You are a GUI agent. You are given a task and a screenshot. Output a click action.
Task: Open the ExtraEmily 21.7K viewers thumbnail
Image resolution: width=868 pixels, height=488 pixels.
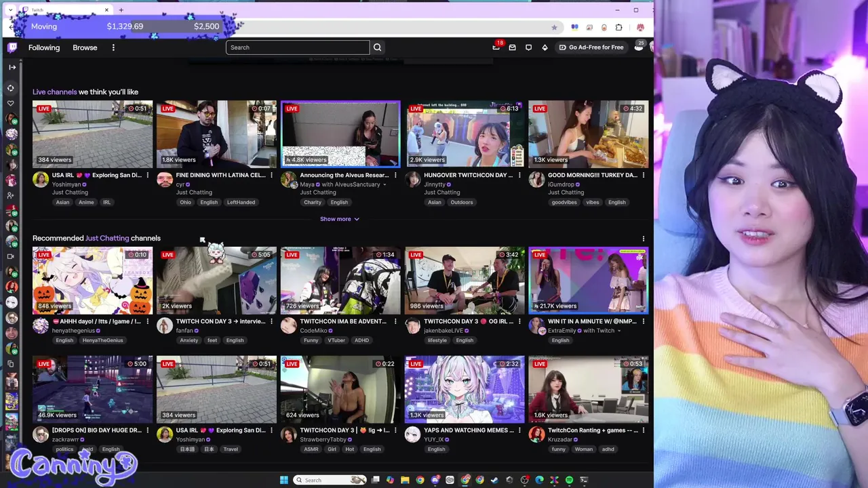click(x=589, y=281)
